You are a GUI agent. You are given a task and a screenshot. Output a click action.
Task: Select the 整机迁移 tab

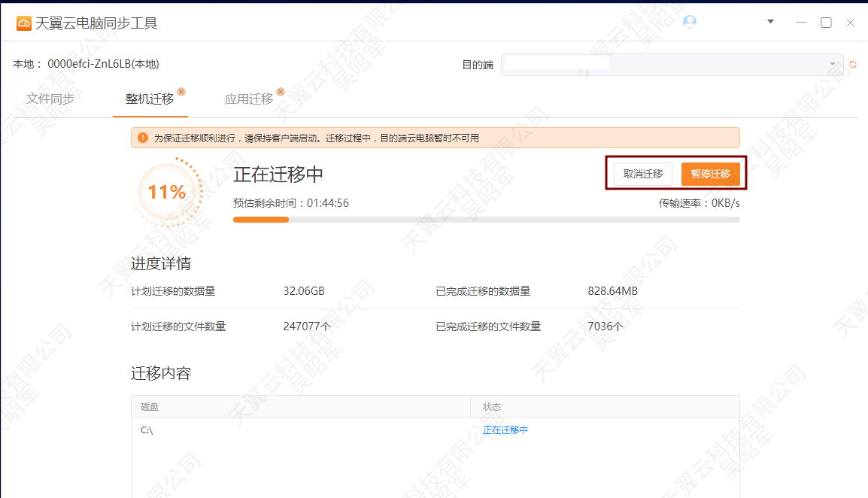(x=149, y=99)
